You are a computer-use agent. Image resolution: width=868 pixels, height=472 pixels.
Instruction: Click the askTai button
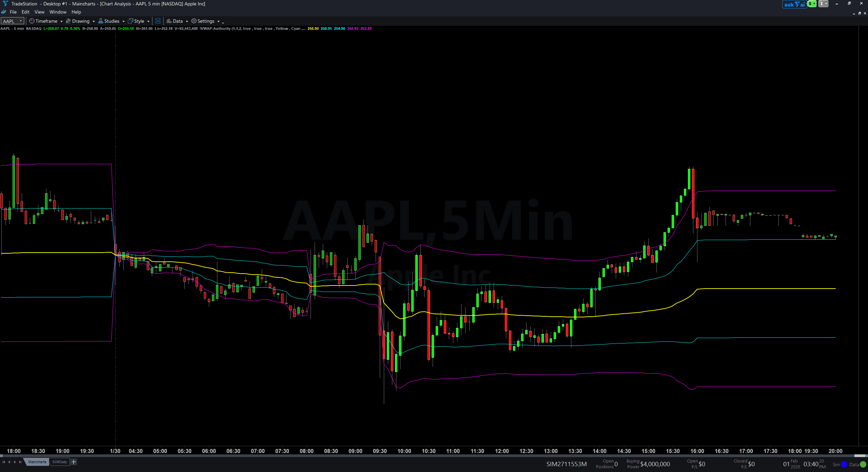click(x=794, y=4)
